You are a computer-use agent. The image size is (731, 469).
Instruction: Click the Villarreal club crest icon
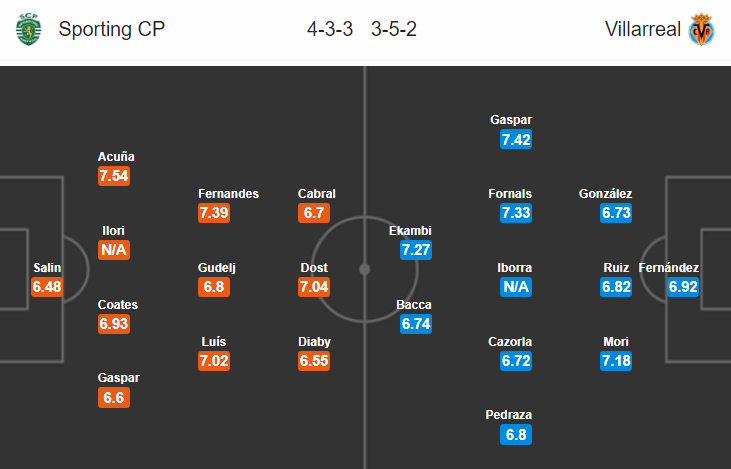tap(702, 29)
